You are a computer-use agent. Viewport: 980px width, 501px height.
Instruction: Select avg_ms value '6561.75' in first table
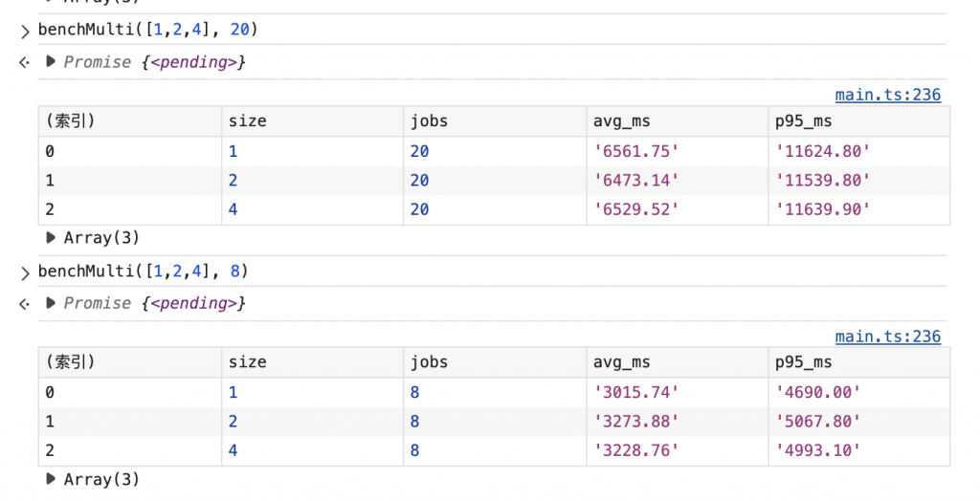pos(636,151)
